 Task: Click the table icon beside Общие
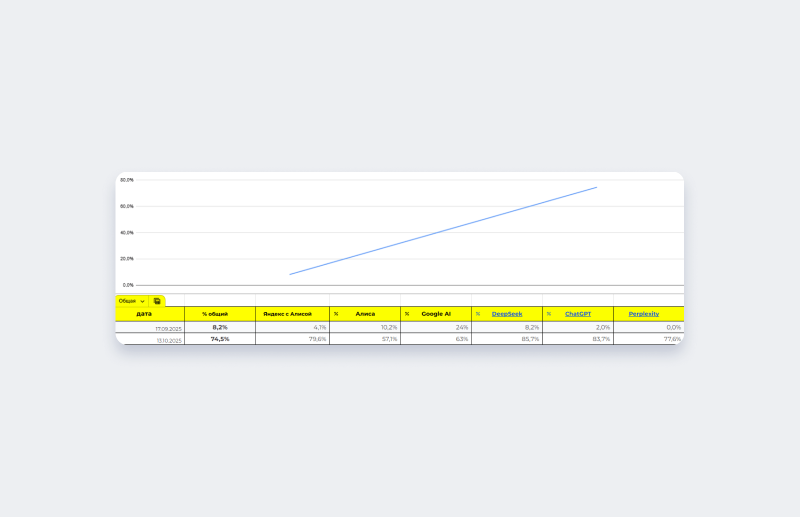(157, 300)
